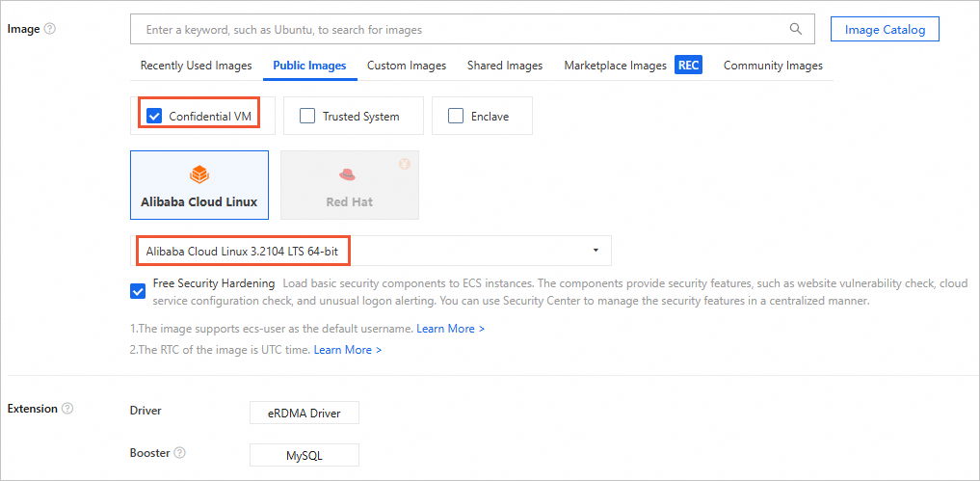980x481 pixels.
Task: Open Learn More link about RTC UTC time
Action: pos(348,350)
